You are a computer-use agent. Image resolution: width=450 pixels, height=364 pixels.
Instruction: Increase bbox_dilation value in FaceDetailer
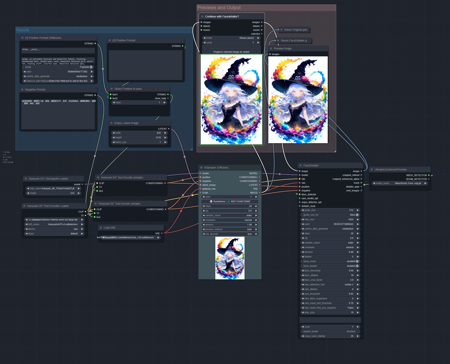point(357,275)
